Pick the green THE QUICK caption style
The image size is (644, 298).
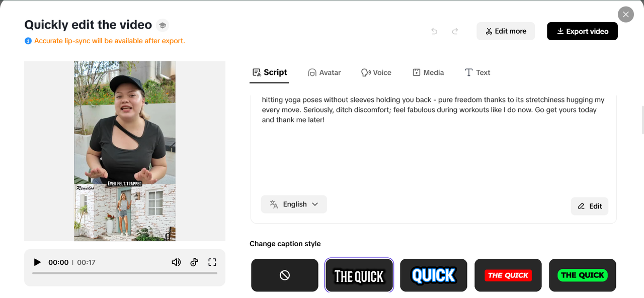pyautogui.click(x=582, y=275)
